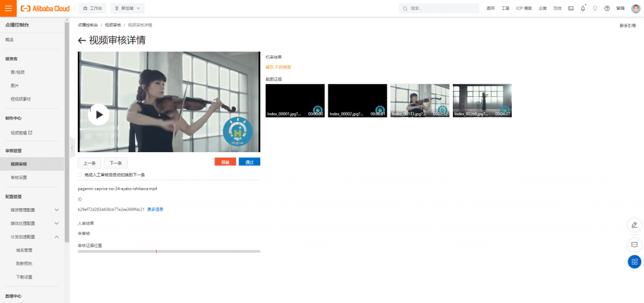Click the lightbulb tips icon
Screen dimensions: 644x303
tap(595, 8)
